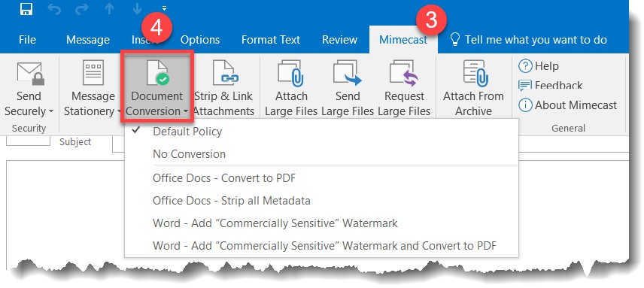Viewport: 644px width, 288px height.
Task: Click the Undo arrow icon
Action: (x=54, y=8)
